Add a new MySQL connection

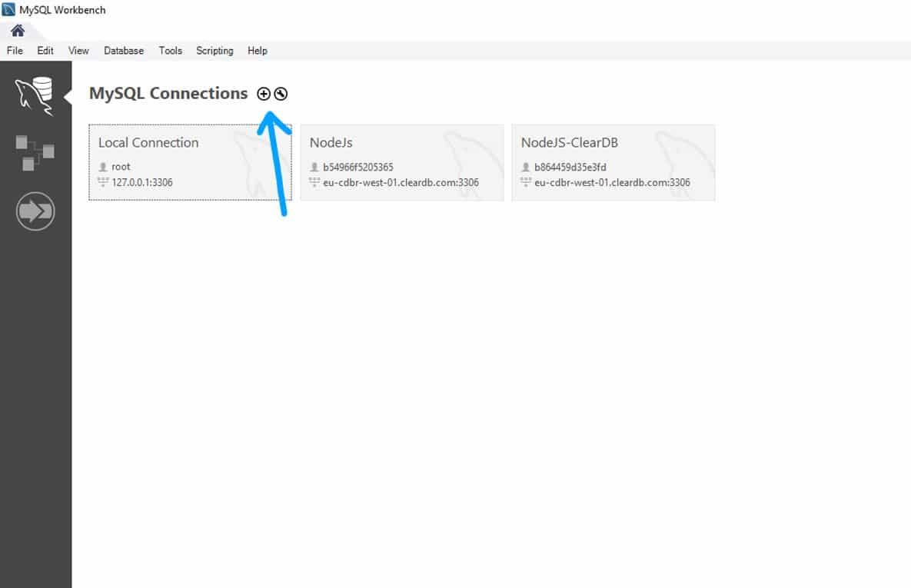coord(263,94)
